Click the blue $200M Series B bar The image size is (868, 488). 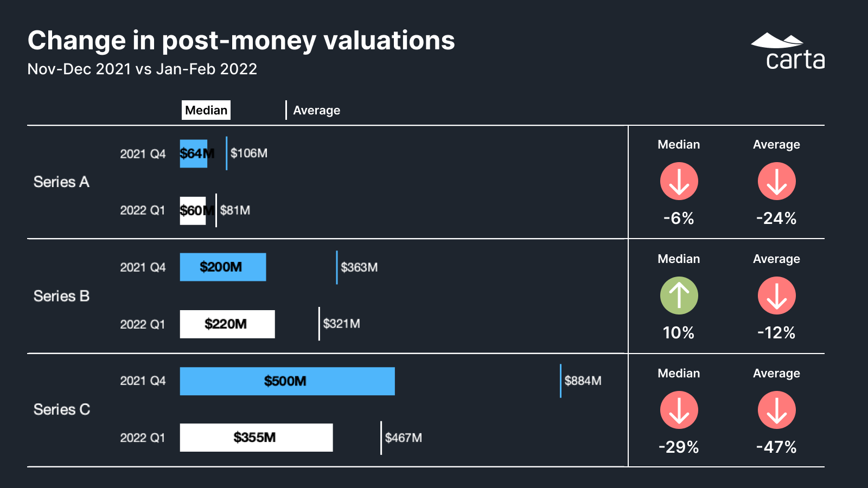(x=222, y=267)
